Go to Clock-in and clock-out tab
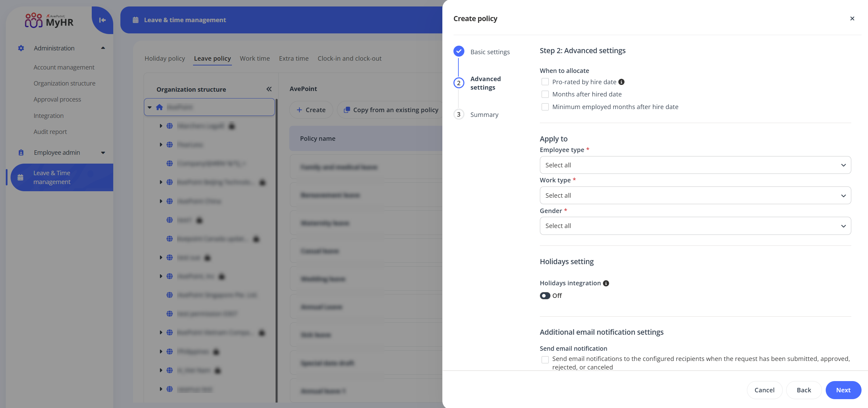The width and height of the screenshot is (868, 408). (x=350, y=58)
